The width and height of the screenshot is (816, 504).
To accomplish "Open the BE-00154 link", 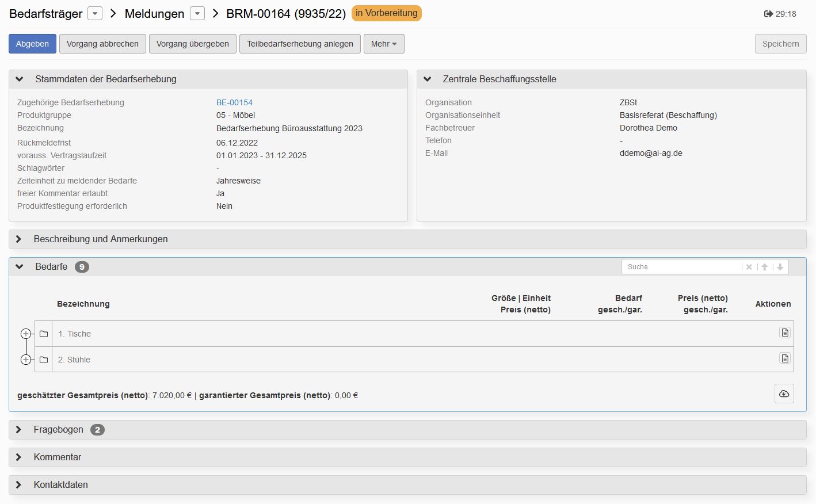I will pos(234,102).
